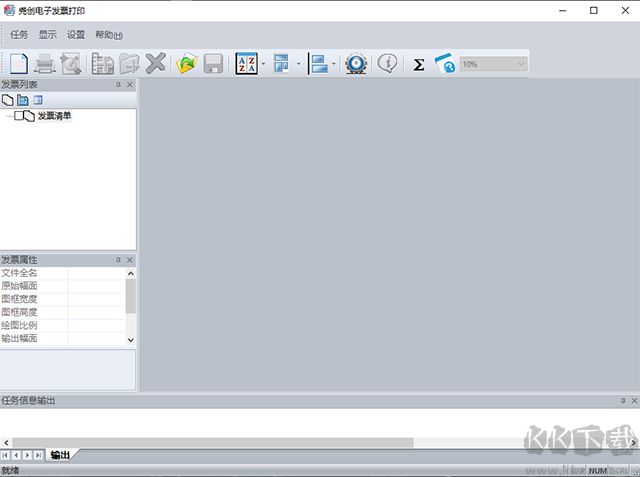This screenshot has width=640, height=477.
Task: Open dropdown arrow next to A-Z sort icon
Action: coord(263,64)
